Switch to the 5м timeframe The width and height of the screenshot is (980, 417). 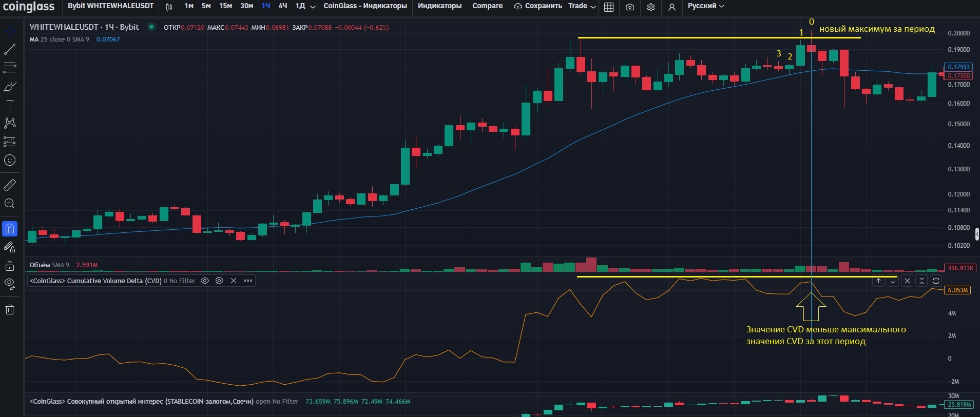(x=206, y=6)
